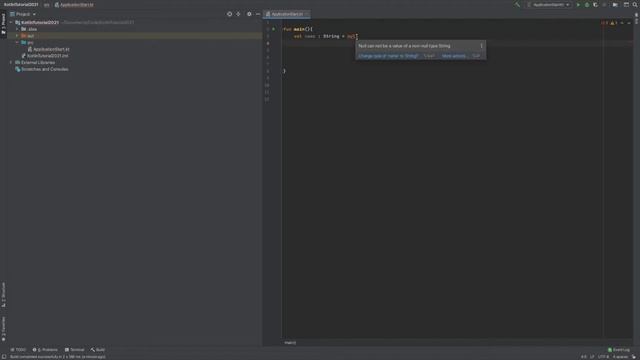Open the Project view dropdown
Image resolution: width=640 pixels, height=360 pixels.
point(23,14)
